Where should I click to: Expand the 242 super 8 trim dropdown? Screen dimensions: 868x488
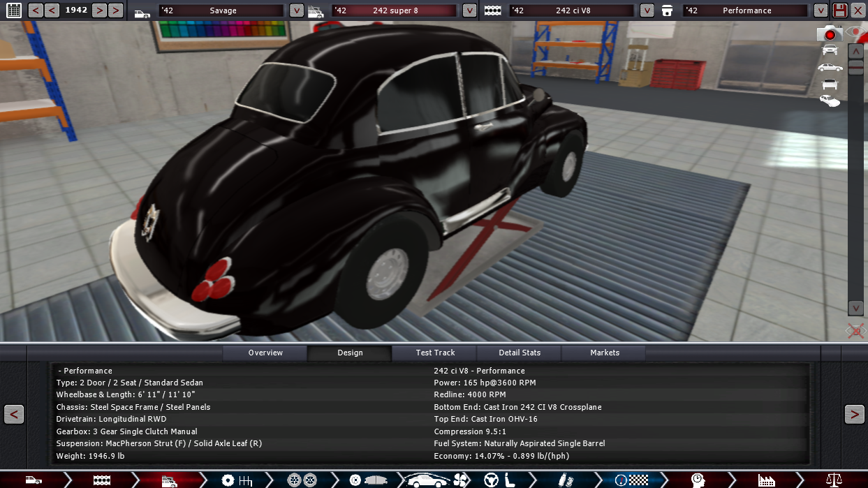click(470, 10)
